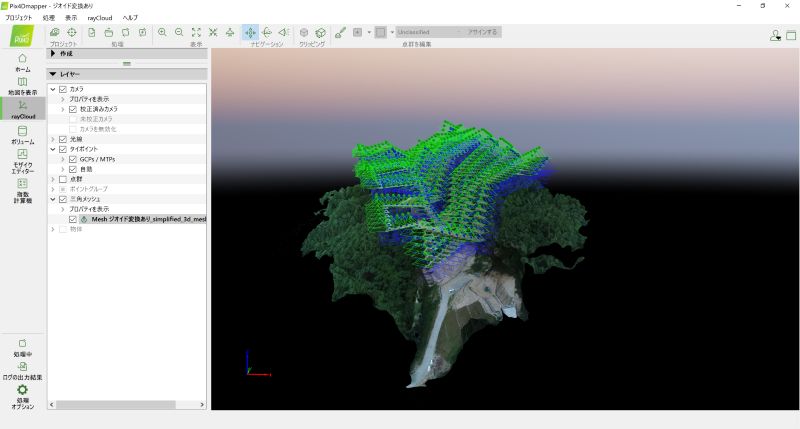Uncheck the カメラ layer checkbox
Viewport: 800px width, 429px height.
click(x=63, y=89)
